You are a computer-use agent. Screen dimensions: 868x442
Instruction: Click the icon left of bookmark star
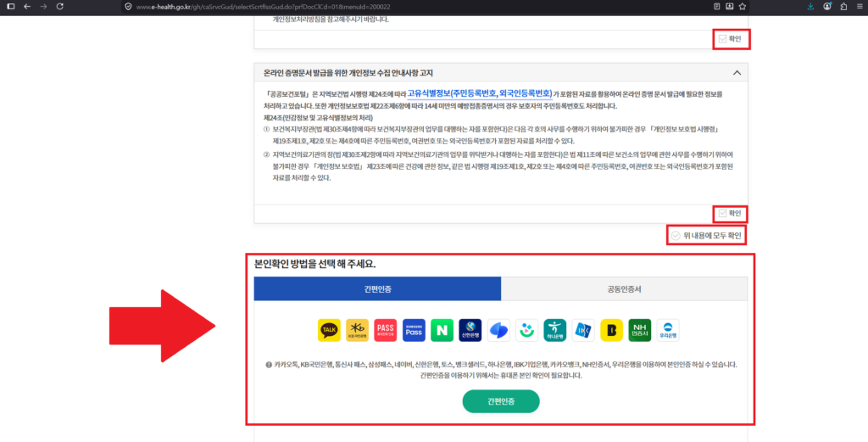click(730, 7)
